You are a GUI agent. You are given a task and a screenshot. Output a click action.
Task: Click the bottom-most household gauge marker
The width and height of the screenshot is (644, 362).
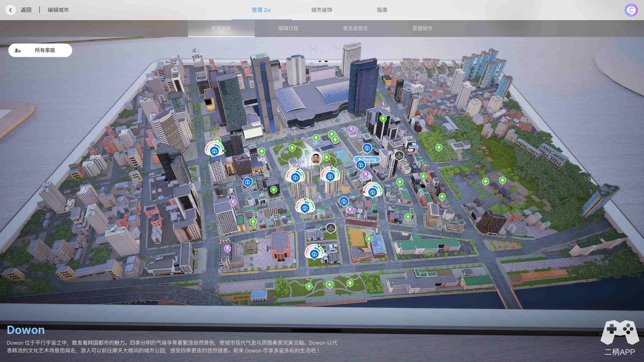pyautogui.click(x=314, y=254)
